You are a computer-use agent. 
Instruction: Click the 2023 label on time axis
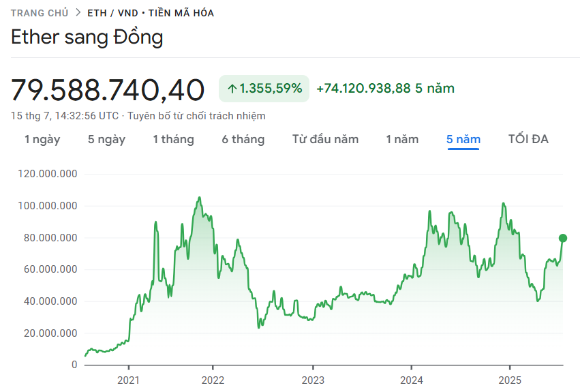tap(313, 379)
